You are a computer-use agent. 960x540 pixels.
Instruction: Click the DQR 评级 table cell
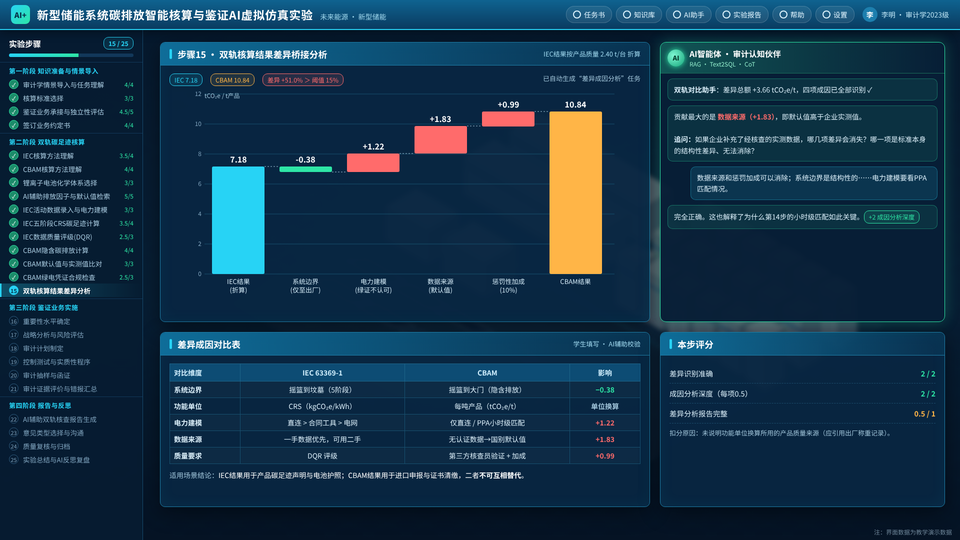point(322,456)
